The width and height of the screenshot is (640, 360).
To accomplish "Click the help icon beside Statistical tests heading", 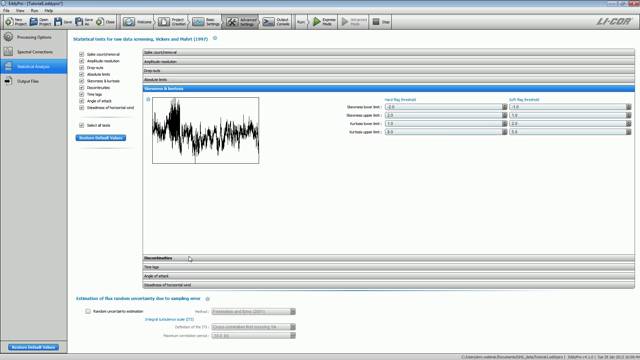I will coord(215,38).
